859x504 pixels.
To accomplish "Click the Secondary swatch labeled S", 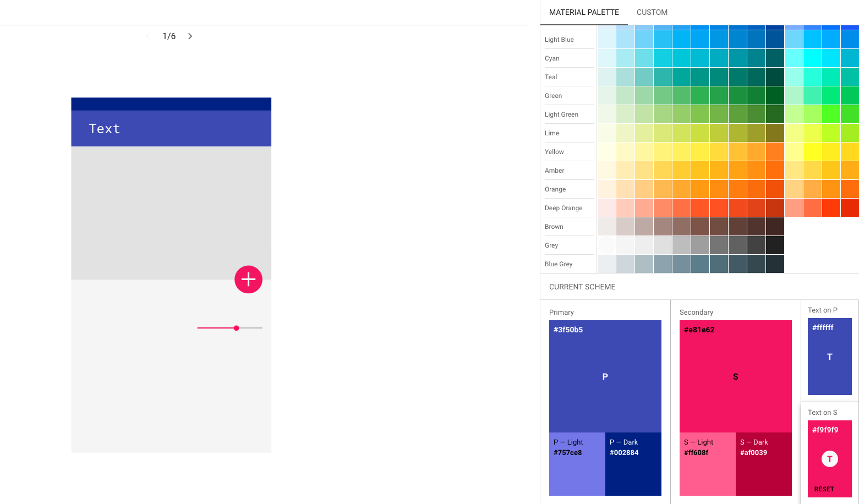I will point(735,376).
